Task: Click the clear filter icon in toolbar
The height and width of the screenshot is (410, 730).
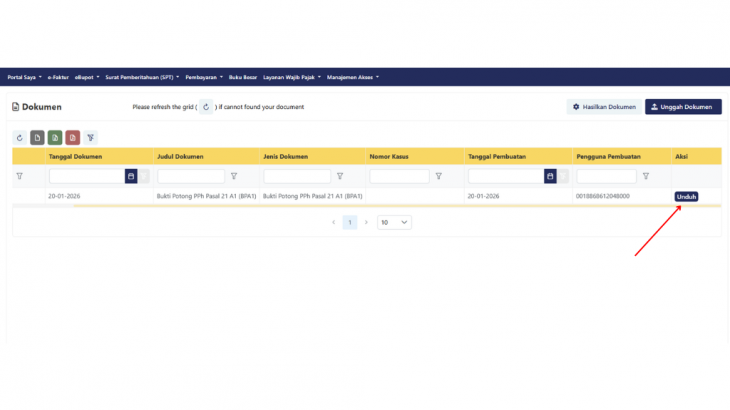Action: [91, 138]
